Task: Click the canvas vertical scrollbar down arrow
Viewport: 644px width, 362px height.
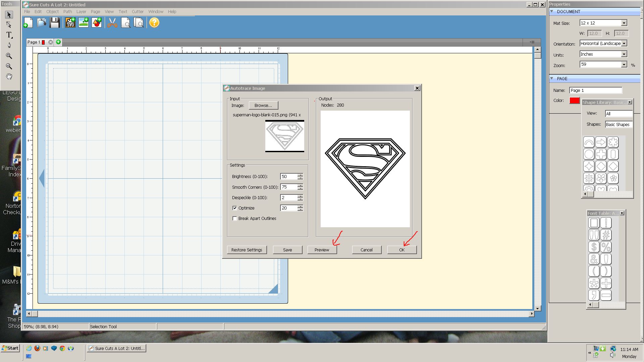Action: pos(538,308)
